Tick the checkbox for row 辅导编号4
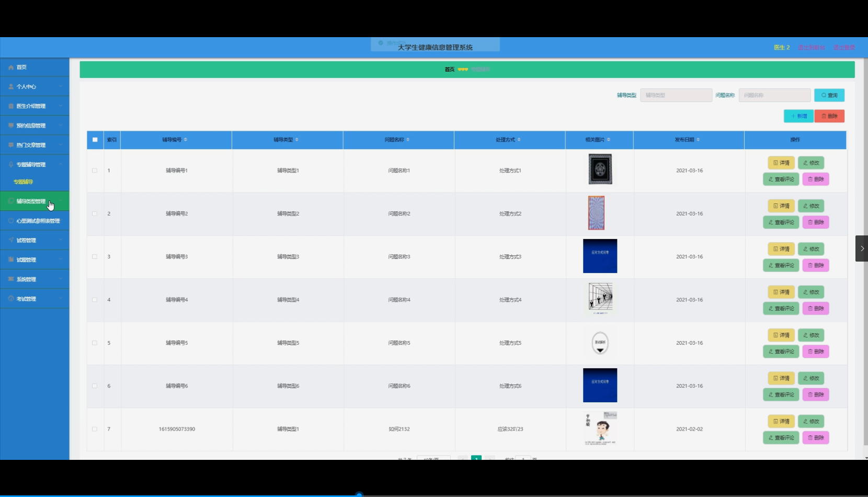The image size is (868, 497). coord(95,300)
